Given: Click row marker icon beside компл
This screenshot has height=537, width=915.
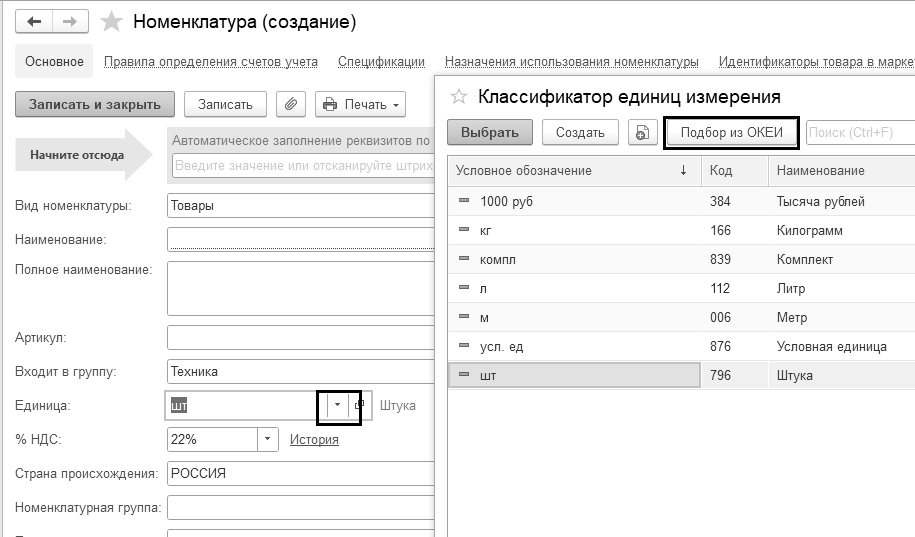Looking at the screenshot, I should point(464,259).
